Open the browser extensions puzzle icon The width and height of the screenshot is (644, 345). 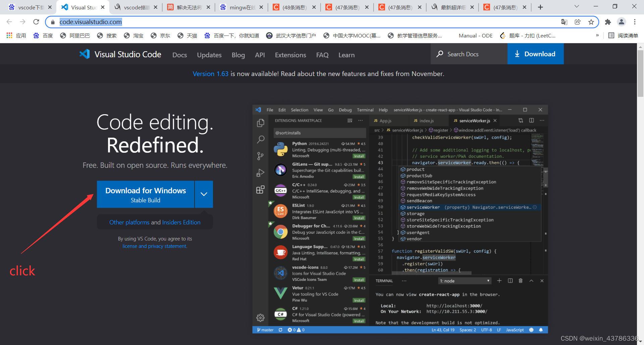pyautogui.click(x=608, y=22)
